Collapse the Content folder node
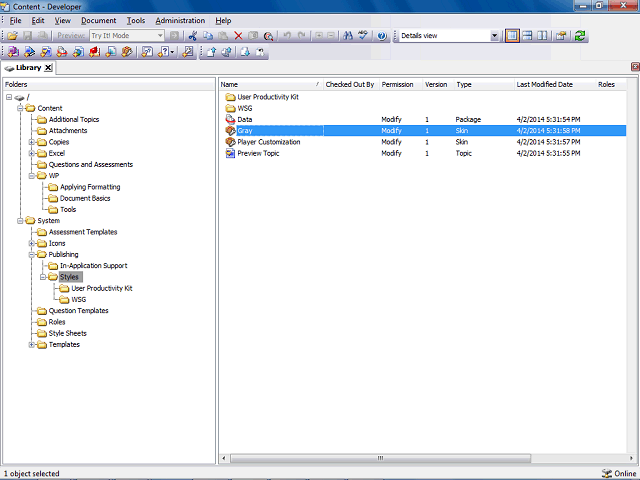The image size is (640, 480). pyautogui.click(x=20, y=108)
